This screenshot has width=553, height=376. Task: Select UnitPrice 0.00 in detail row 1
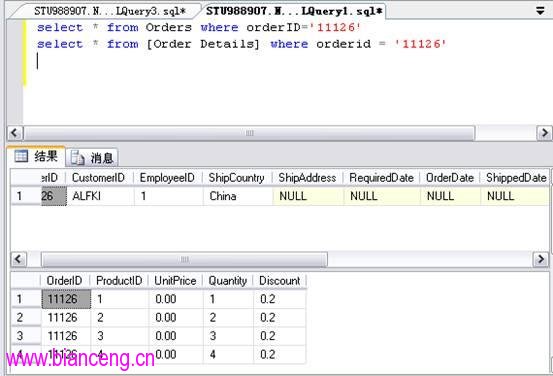coord(176,299)
